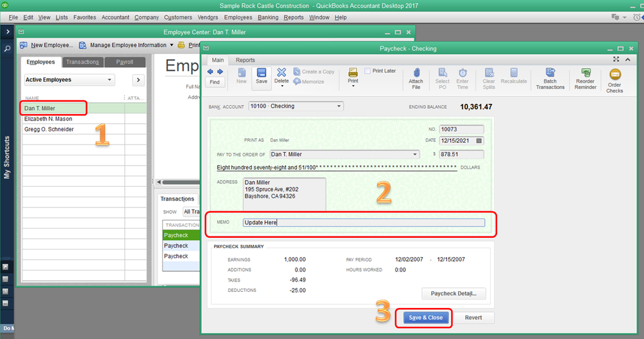Screen dimensions: 644x339
Task: Click the Print icon in toolbar
Action: click(x=353, y=73)
